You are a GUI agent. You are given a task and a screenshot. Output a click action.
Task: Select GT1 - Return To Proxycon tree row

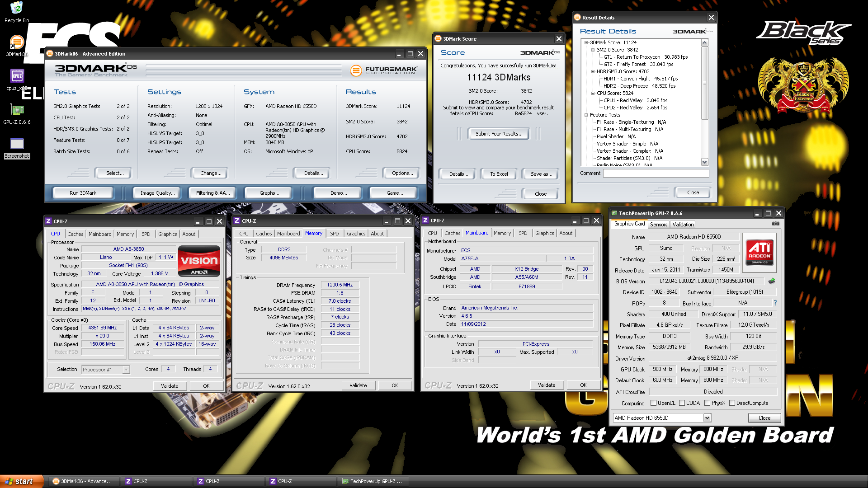pyautogui.click(x=646, y=57)
